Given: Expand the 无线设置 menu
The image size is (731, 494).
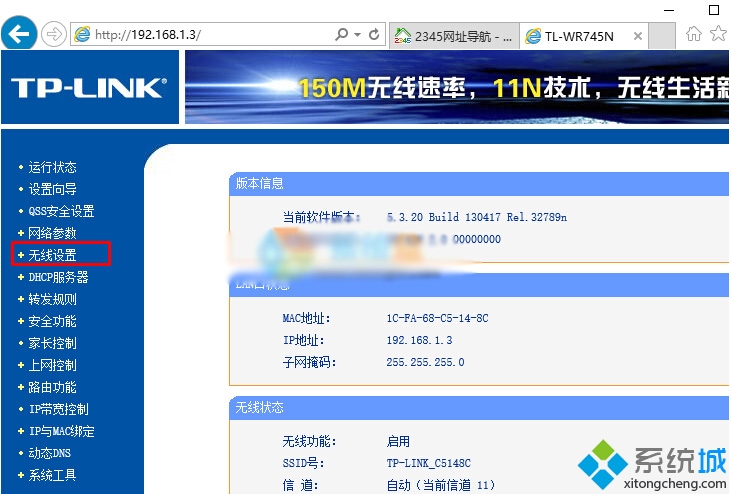Looking at the screenshot, I should click(x=52, y=255).
